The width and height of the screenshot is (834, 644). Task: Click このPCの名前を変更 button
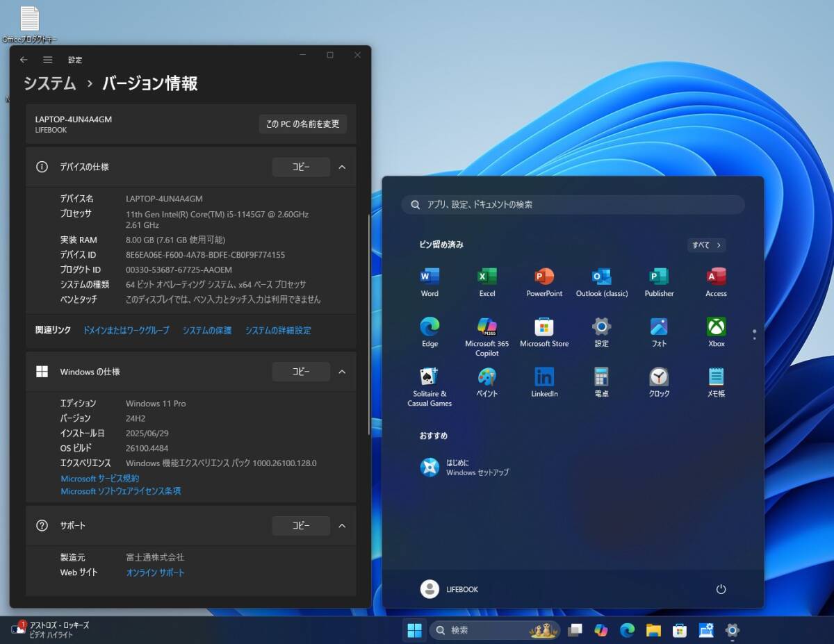click(303, 124)
